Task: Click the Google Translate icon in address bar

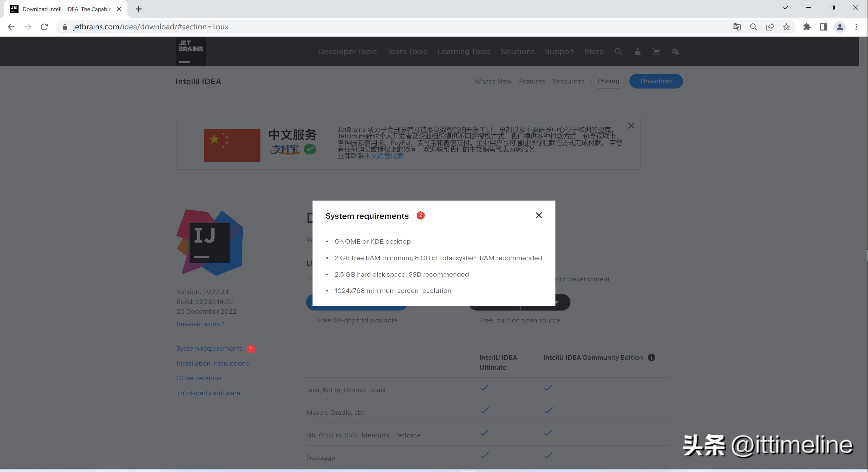Action: [737, 27]
